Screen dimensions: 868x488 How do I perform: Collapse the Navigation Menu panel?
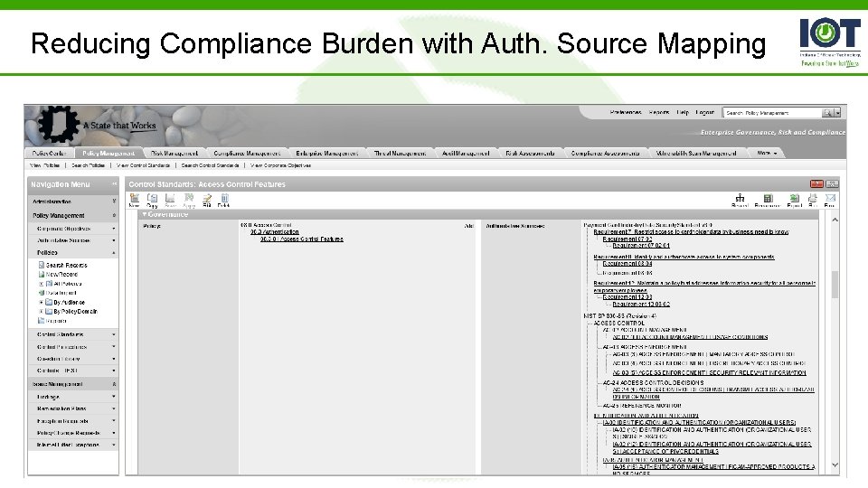114,184
